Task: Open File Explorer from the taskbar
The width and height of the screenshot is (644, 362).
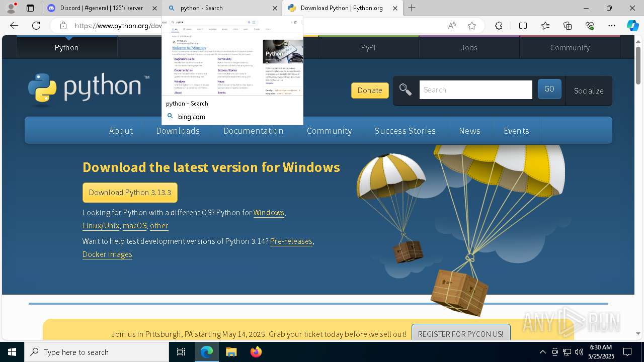Action: (x=231, y=352)
